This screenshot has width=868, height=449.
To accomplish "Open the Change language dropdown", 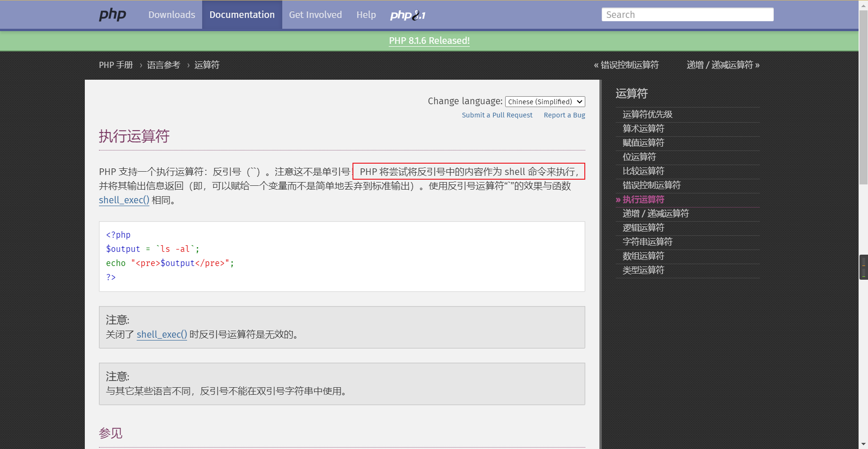I will point(545,101).
